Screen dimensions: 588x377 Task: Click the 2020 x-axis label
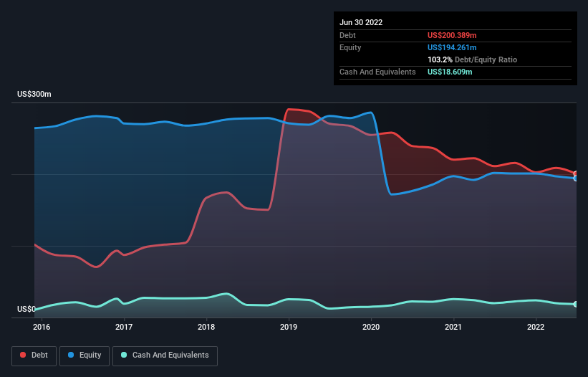[x=371, y=327]
